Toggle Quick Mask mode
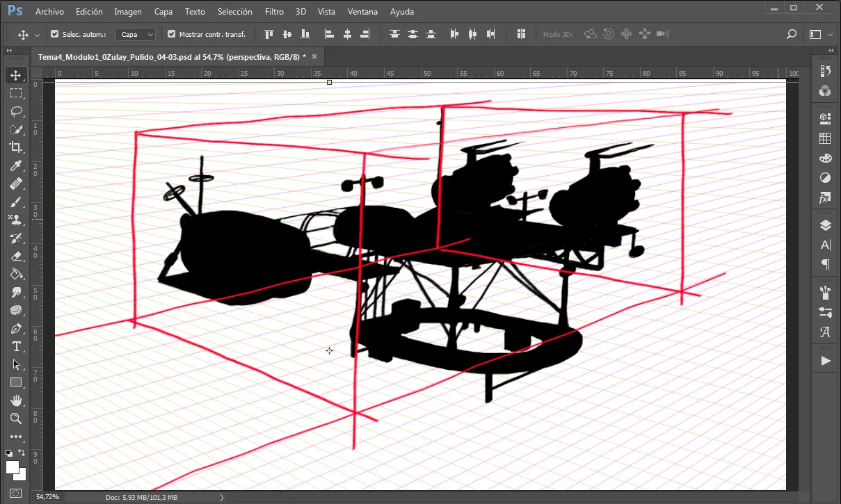The image size is (841, 504). [16, 493]
